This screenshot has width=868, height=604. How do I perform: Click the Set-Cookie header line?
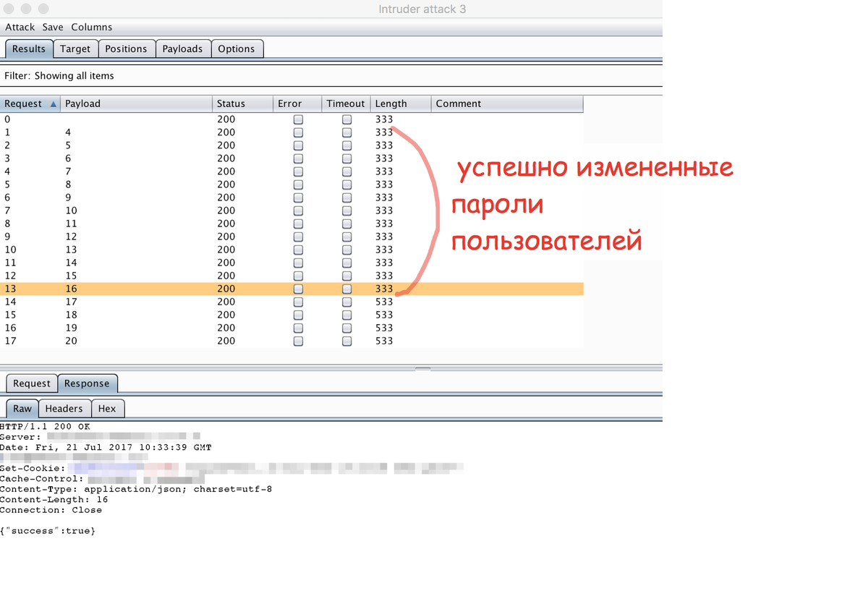231,468
